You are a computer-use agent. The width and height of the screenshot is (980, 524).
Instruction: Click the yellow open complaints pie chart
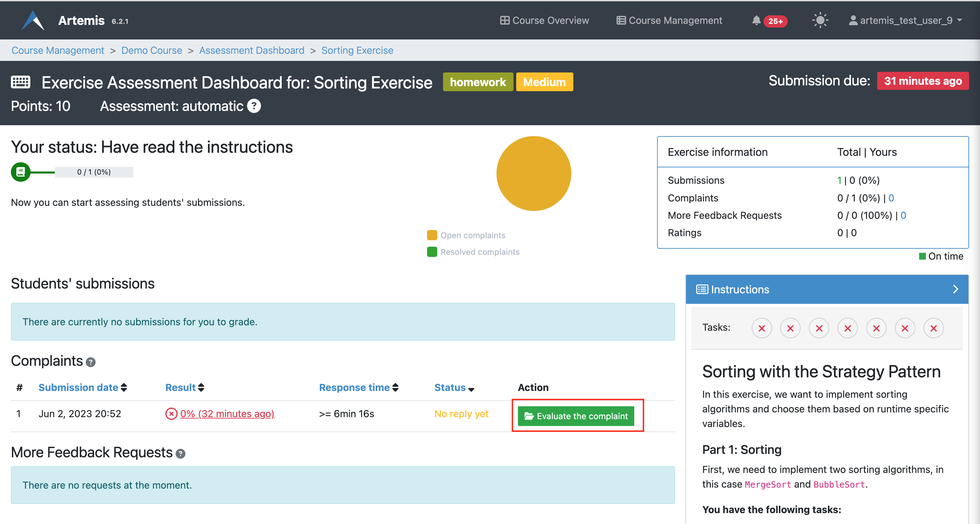(x=533, y=174)
